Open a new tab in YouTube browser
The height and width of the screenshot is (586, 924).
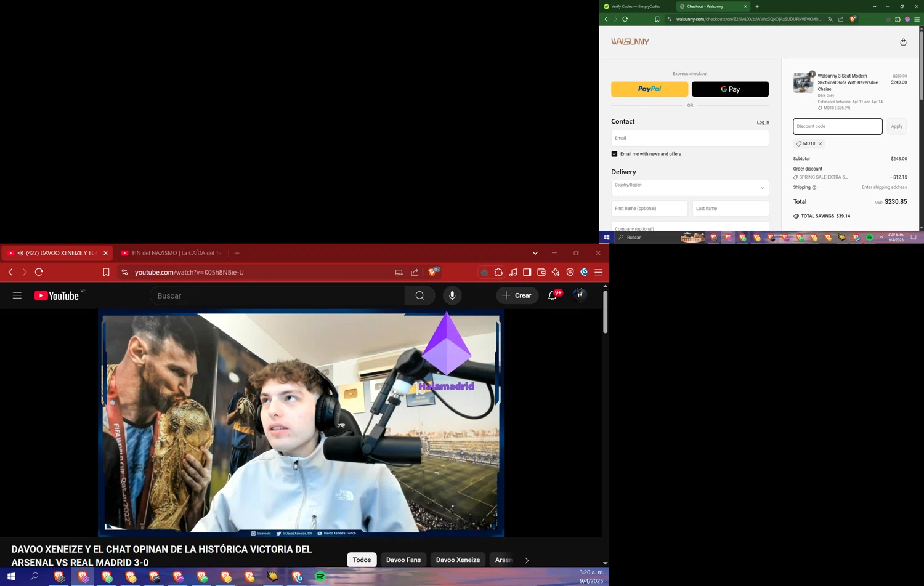tap(237, 253)
